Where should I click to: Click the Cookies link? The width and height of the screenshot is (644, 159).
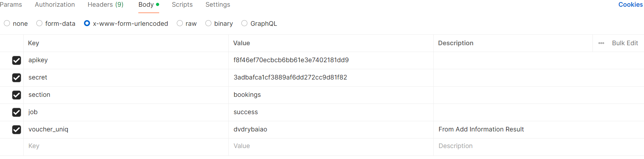click(630, 5)
